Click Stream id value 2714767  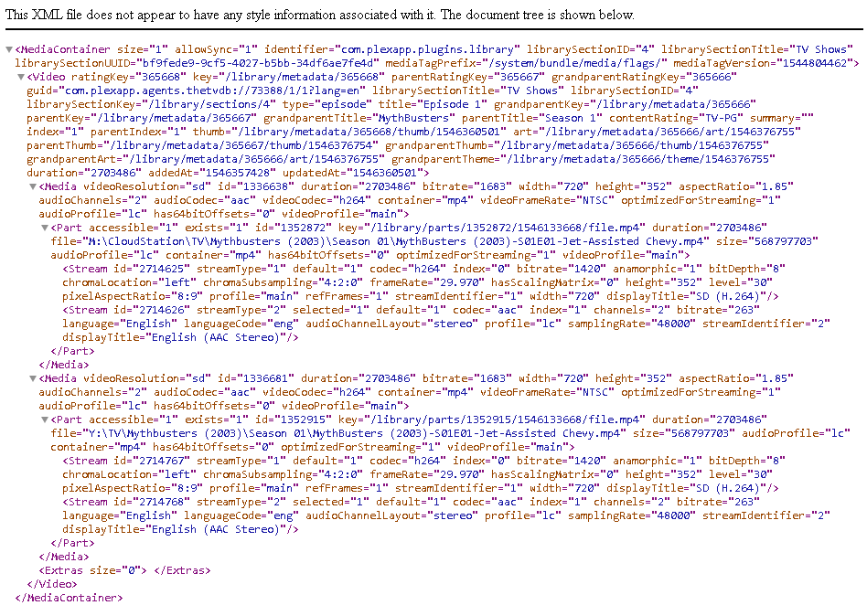coord(162,461)
